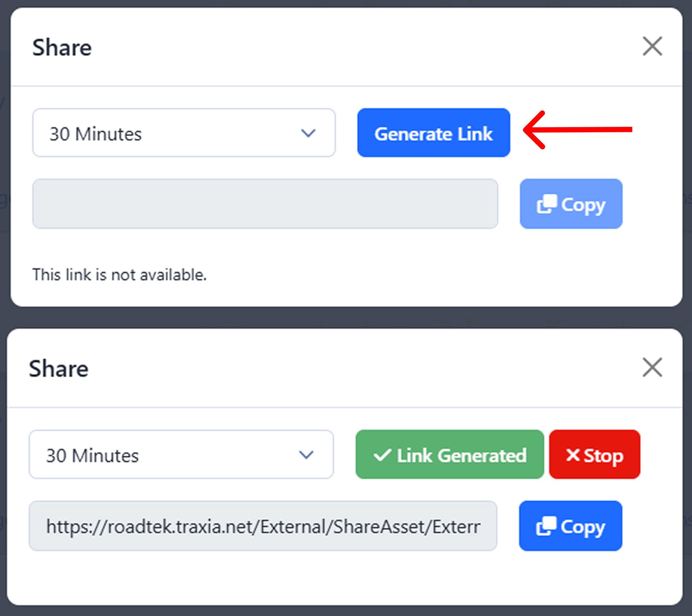This screenshot has height=616, width=692.
Task: Open the expiration dropdown in the bottom dialog
Action: (x=181, y=455)
